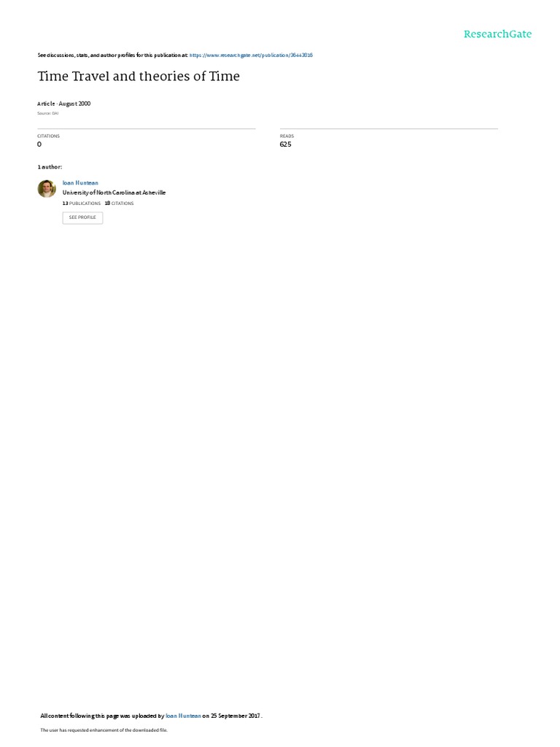The width and height of the screenshot is (560, 747).
Task: Open uploader name link in the footer
Action: click(183, 716)
